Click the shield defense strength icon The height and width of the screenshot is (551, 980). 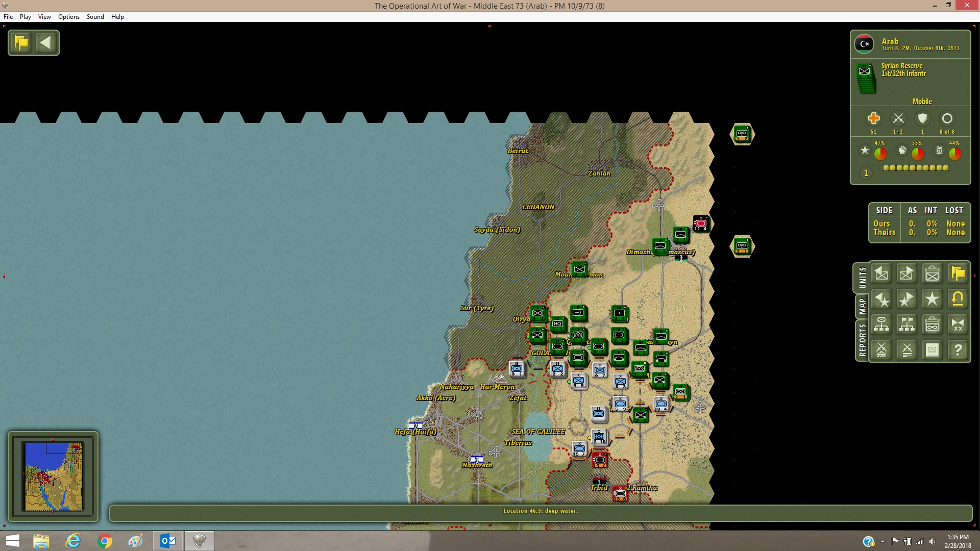point(922,118)
